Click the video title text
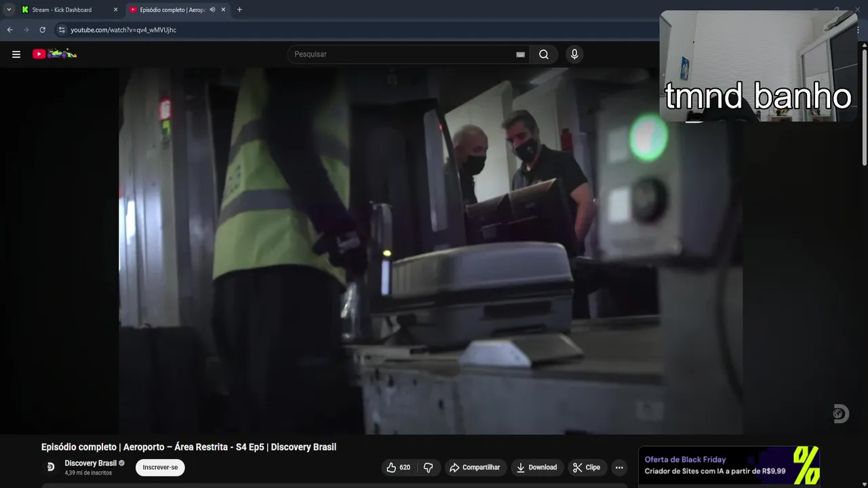This screenshot has height=488, width=868. (189, 447)
